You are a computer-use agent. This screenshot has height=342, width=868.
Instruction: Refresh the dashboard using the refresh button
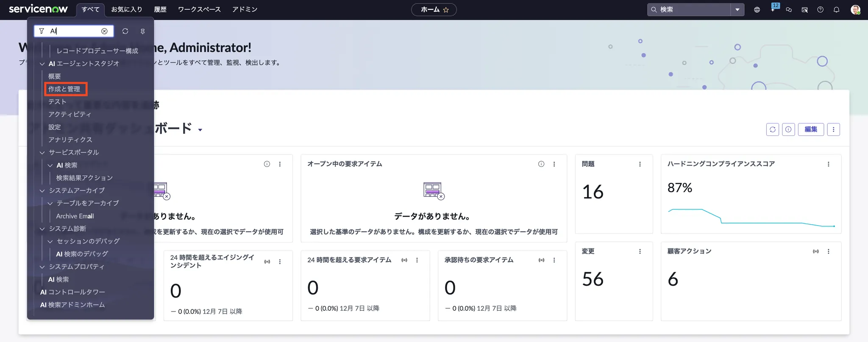[773, 130]
